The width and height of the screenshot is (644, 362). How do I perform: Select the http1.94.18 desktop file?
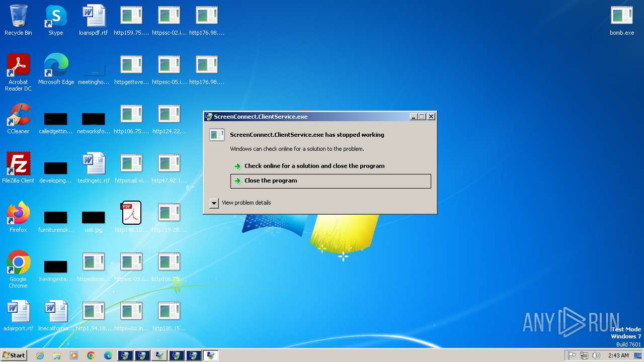coord(94,316)
